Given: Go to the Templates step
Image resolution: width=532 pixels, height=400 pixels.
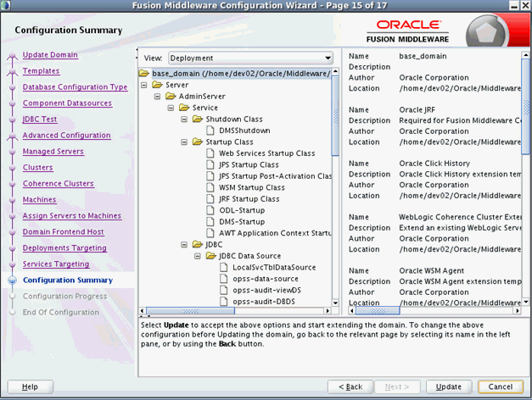Looking at the screenshot, I should coord(41,71).
